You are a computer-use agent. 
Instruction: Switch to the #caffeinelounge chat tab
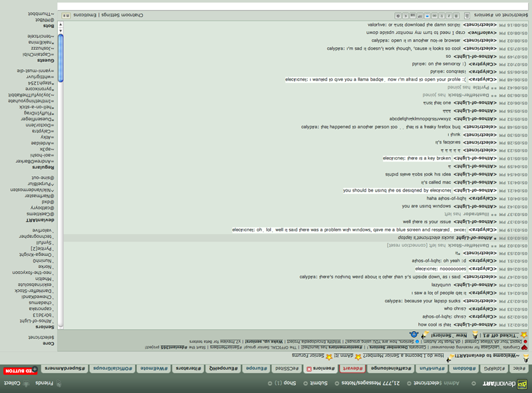pos(391,368)
